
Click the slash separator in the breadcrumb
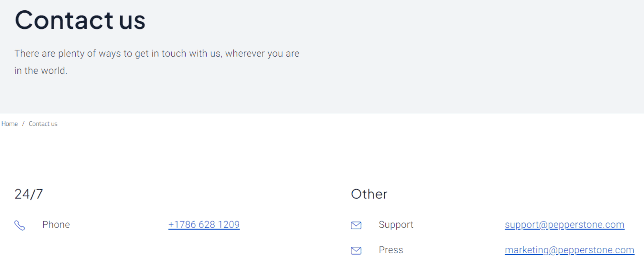(23, 124)
